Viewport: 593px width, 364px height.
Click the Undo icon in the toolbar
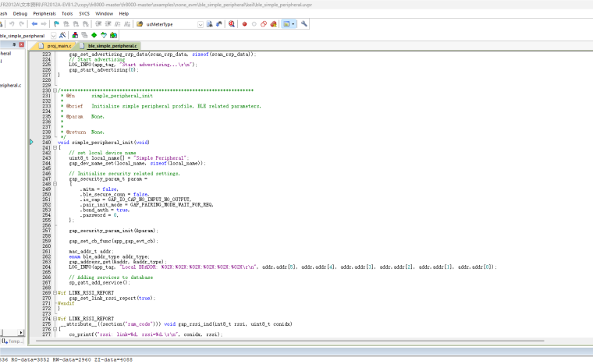coord(11,24)
